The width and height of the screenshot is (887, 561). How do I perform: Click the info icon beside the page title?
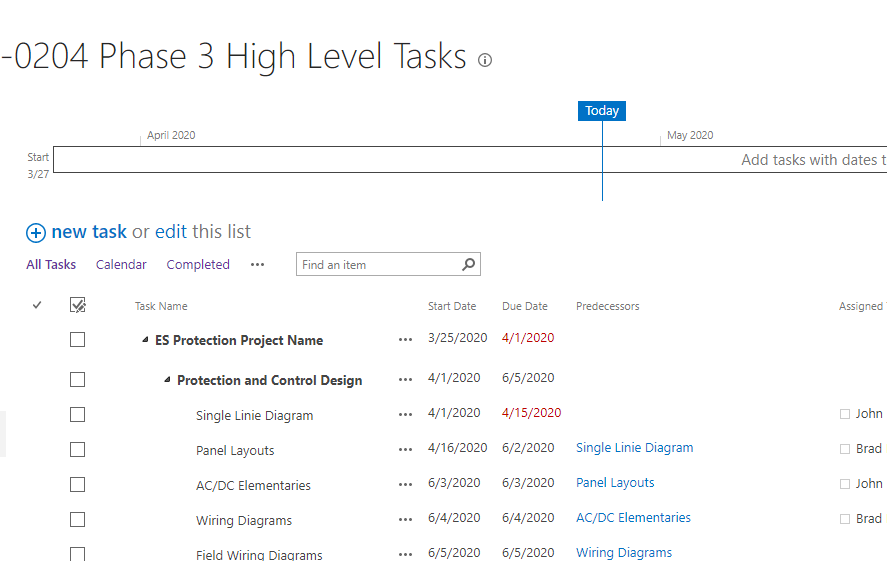[485, 60]
